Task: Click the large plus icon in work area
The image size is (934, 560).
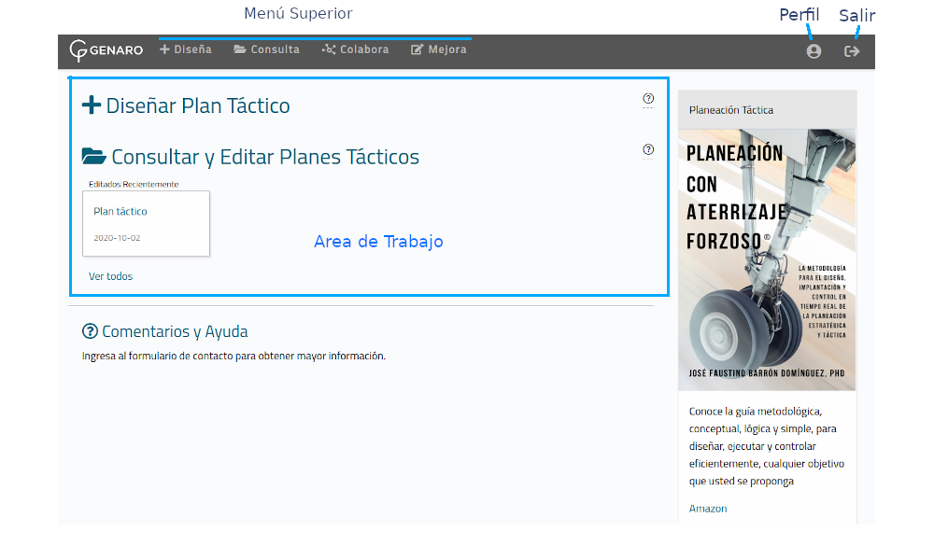Action: (x=92, y=105)
